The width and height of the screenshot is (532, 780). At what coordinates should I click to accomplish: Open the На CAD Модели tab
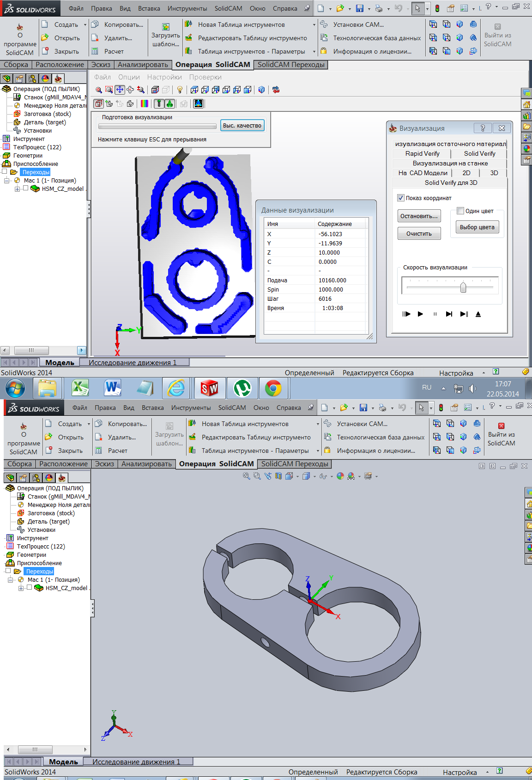[x=423, y=173]
